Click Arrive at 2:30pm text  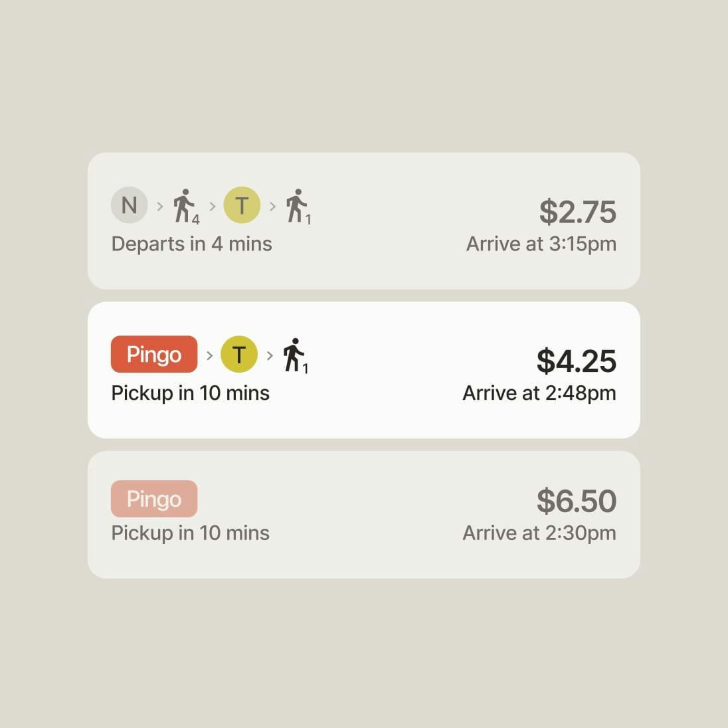click(539, 533)
